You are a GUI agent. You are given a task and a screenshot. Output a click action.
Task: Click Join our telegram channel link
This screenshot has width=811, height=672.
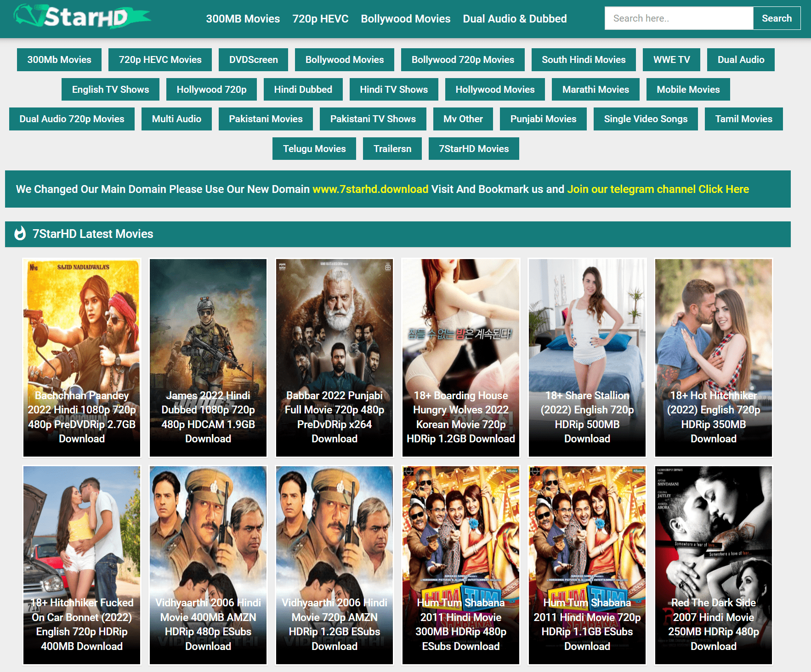coord(658,189)
